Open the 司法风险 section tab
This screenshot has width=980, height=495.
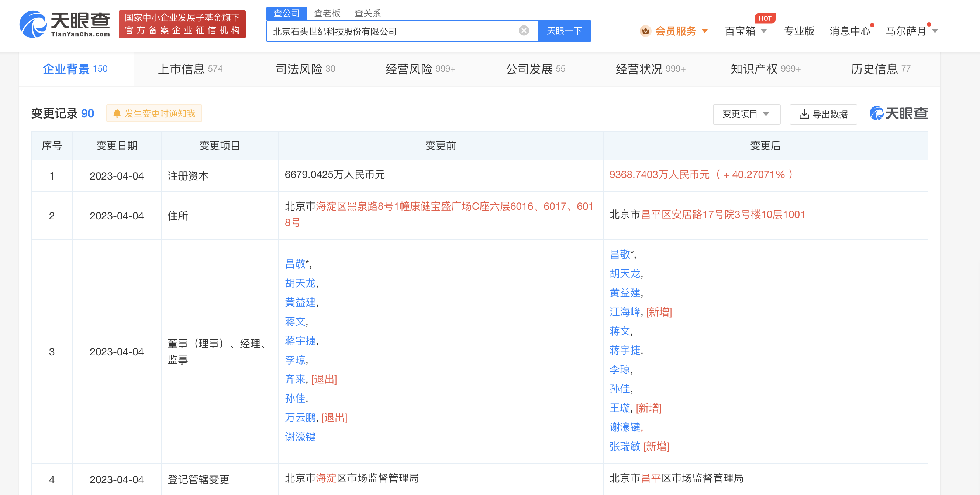click(300, 69)
